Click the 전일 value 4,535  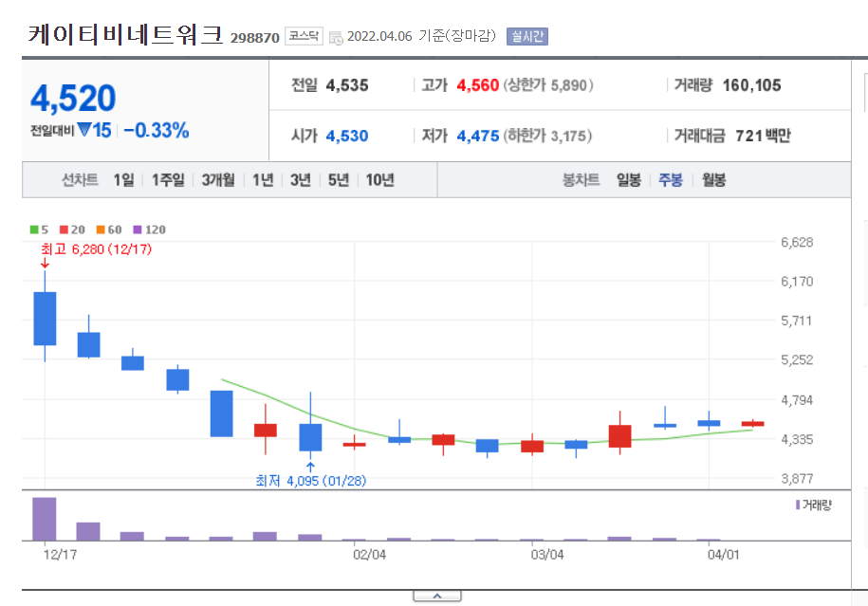pos(347,85)
